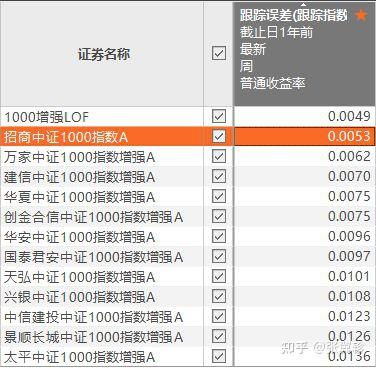Click the 普通收益率 header parameter
This screenshot has height=368, width=376.
click(273, 83)
